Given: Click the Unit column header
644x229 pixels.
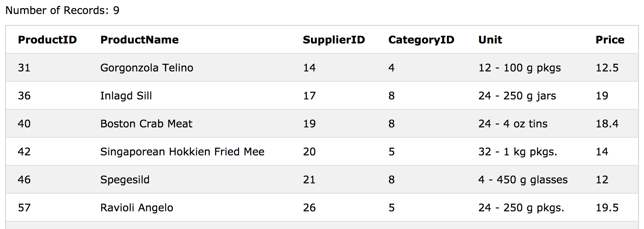Looking at the screenshot, I should click(490, 40).
